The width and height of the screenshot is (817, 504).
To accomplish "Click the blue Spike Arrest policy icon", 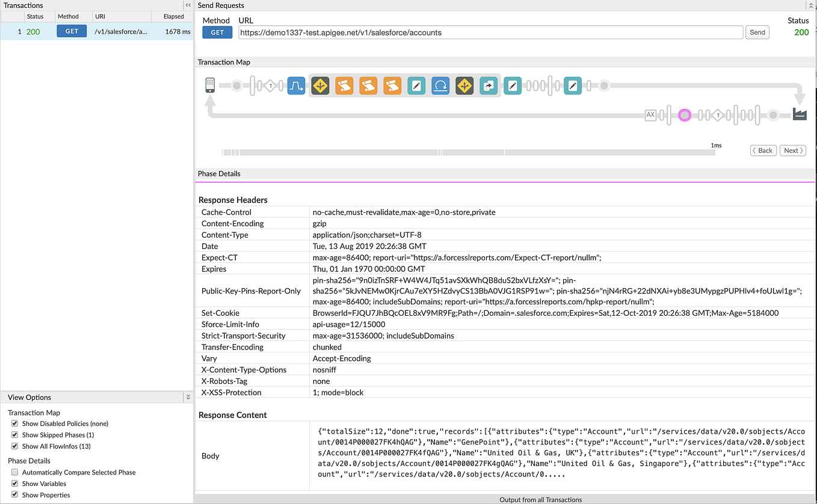I will click(x=296, y=85).
